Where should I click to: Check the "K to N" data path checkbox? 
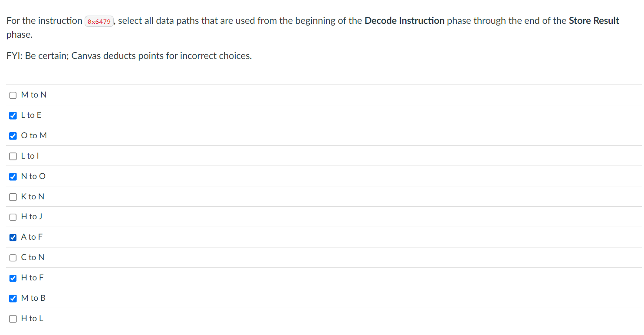point(13,197)
